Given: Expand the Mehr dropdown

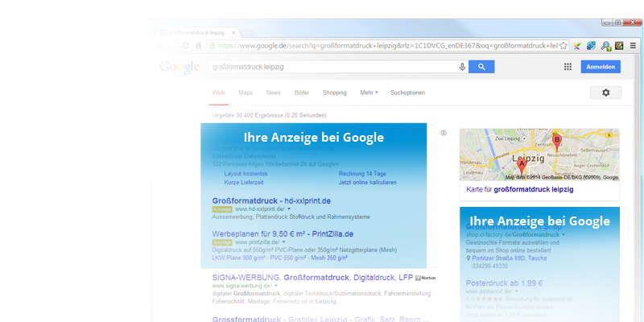Looking at the screenshot, I should [x=369, y=93].
